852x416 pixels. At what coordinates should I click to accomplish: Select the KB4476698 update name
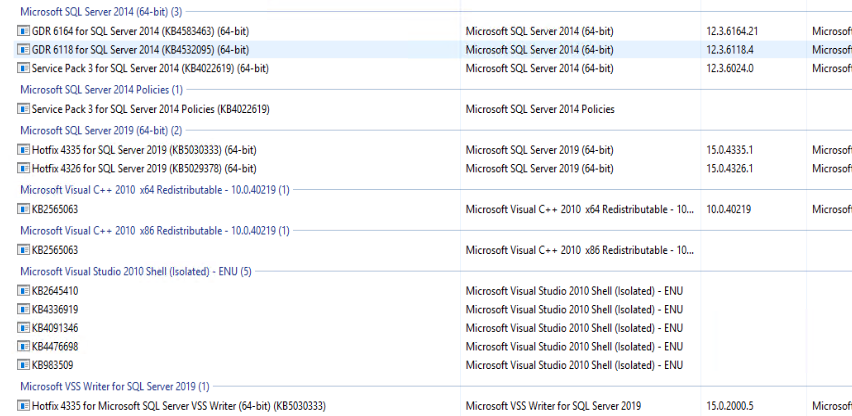point(55,346)
